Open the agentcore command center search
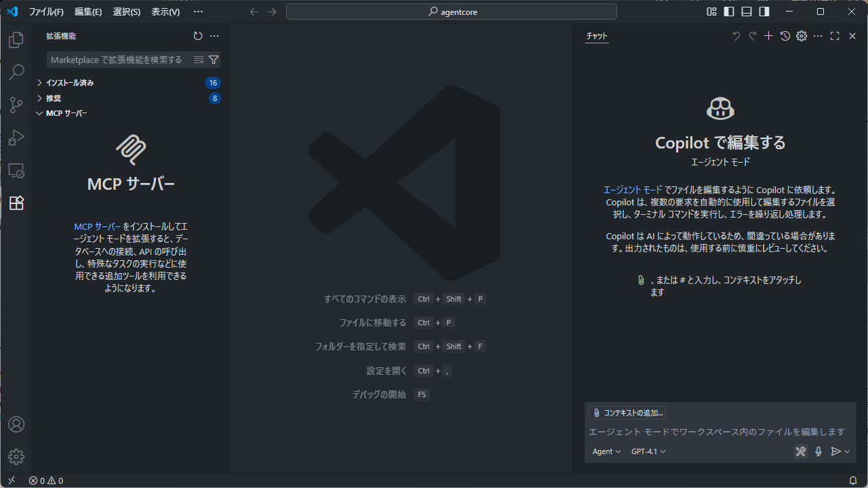 (452, 12)
